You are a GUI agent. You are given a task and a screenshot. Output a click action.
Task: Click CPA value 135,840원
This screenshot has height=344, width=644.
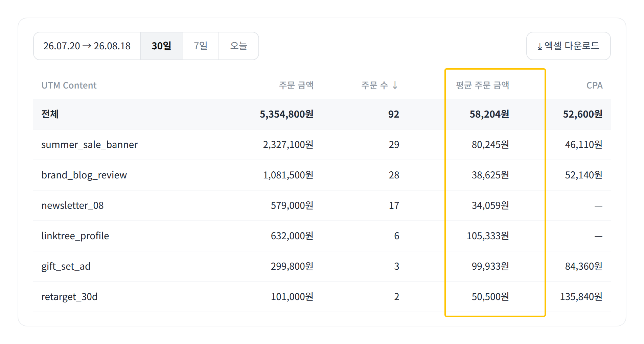(581, 297)
